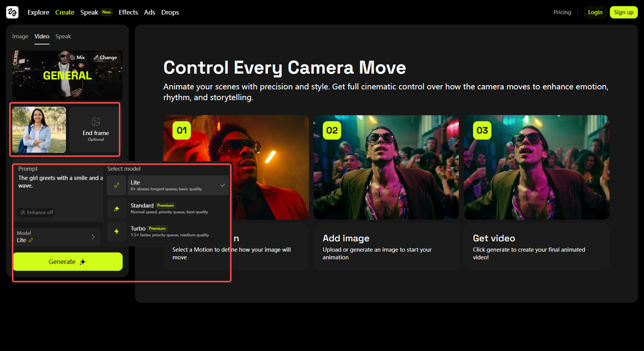The image size is (644, 351).
Task: Click the lightning bolt icon beside Turbo model
Action: coord(116,231)
